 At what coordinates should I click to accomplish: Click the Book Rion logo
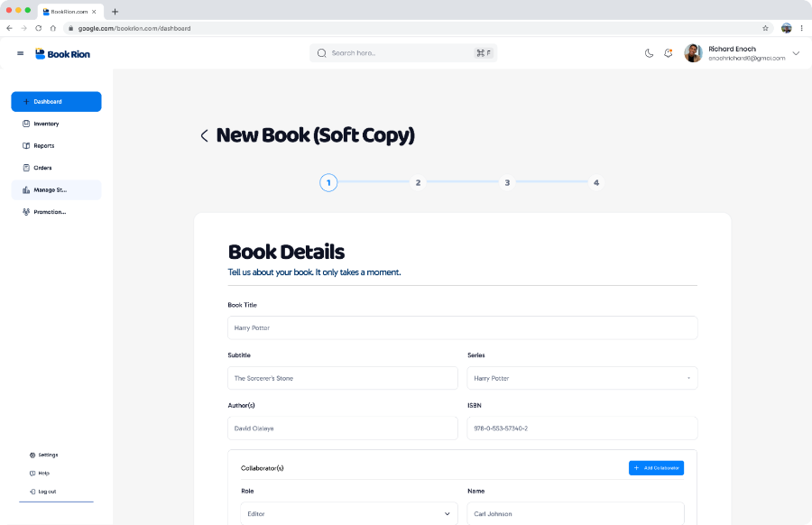[x=62, y=54]
